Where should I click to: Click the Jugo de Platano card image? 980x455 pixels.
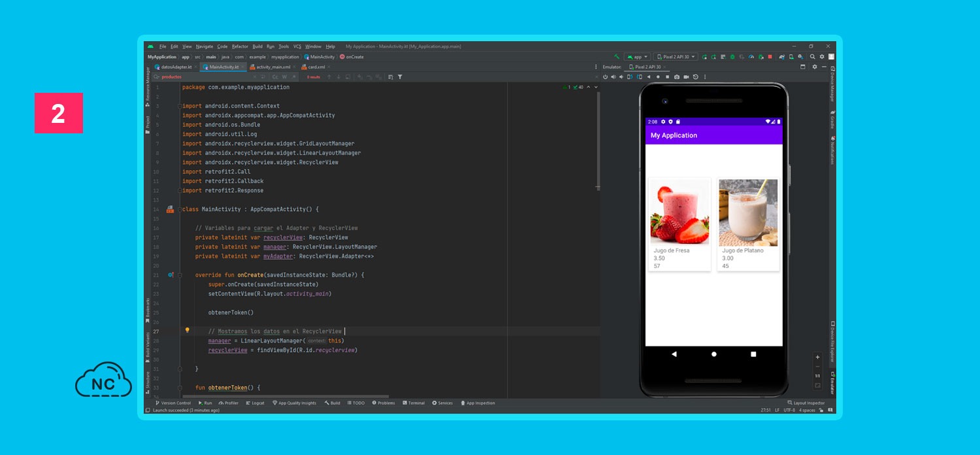pos(748,212)
